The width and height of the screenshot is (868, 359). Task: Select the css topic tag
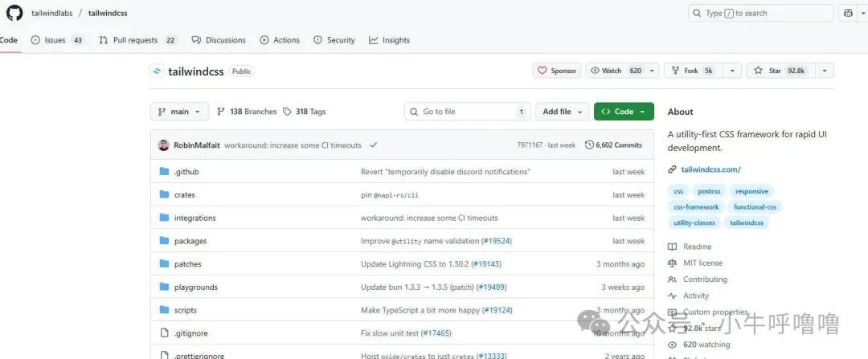click(678, 191)
